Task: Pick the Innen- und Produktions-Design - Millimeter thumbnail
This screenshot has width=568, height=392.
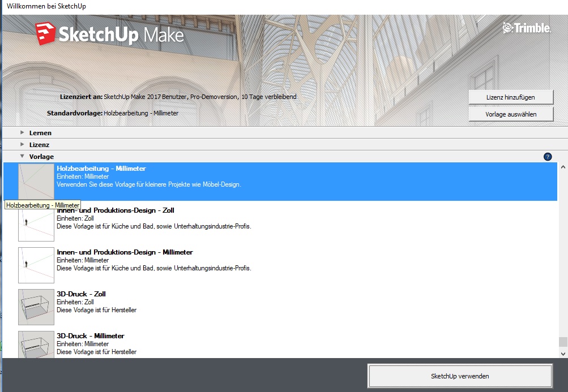Action: 36,265
